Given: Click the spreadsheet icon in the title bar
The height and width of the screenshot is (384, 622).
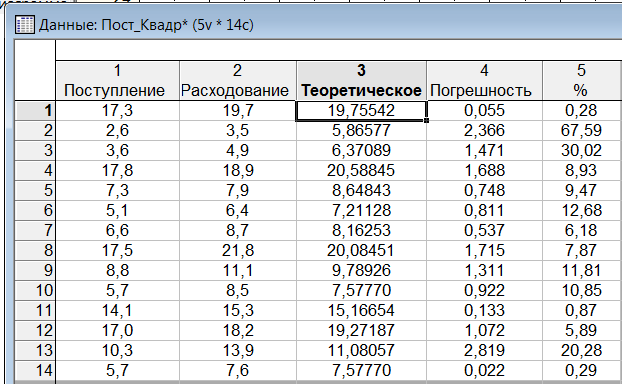Looking at the screenshot, I should click(25, 25).
